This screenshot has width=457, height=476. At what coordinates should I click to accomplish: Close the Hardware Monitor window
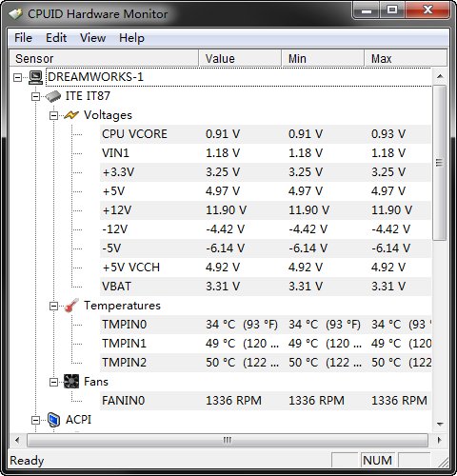point(427,10)
